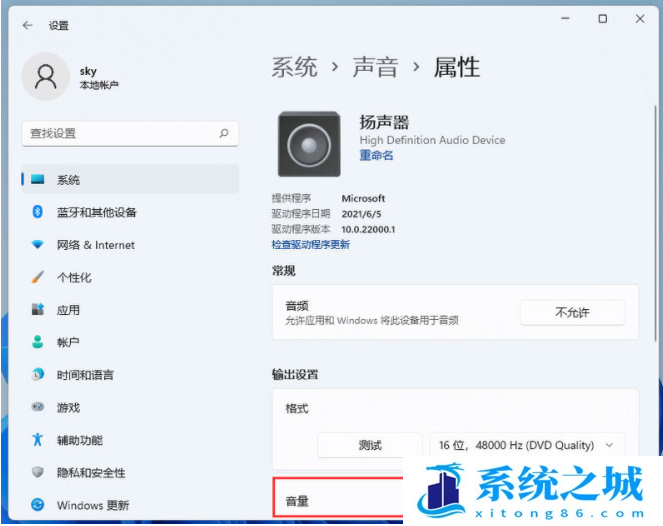Open the audio format dropdown
This screenshot has height=526, width=663.
(526, 445)
